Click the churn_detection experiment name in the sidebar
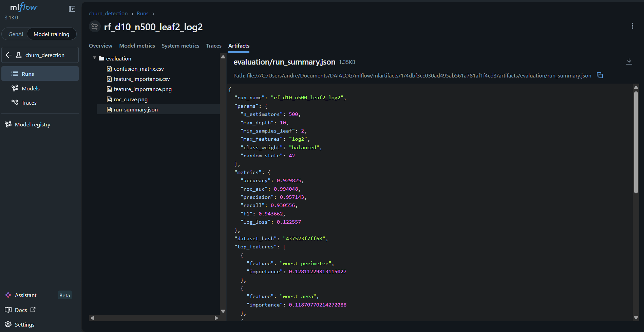Screen dimensions: 644x332 [x=45, y=55]
